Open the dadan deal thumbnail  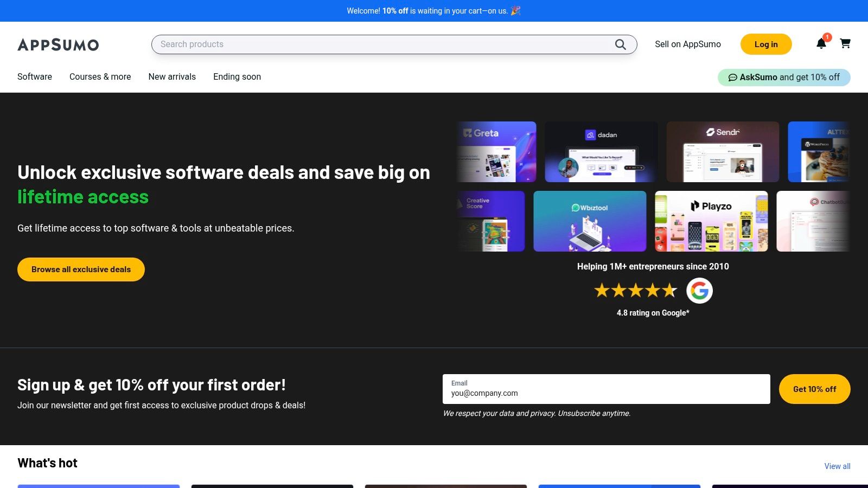click(601, 152)
